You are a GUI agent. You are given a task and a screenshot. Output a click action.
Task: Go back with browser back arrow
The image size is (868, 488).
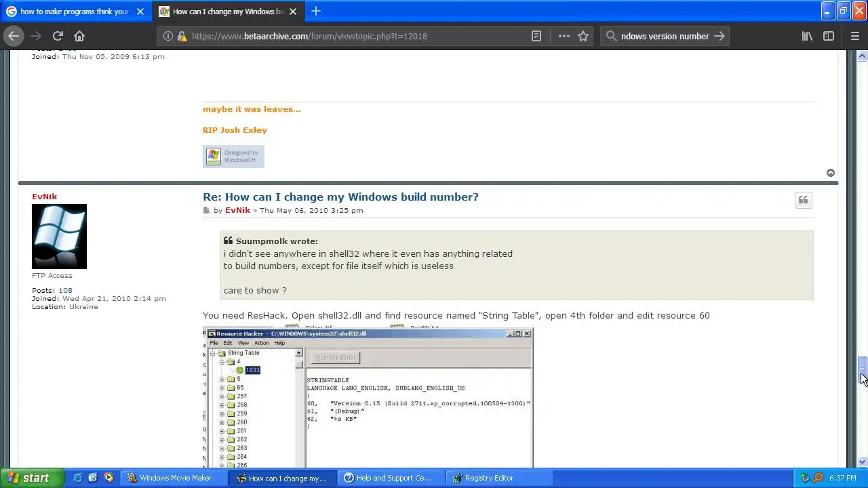tap(14, 36)
